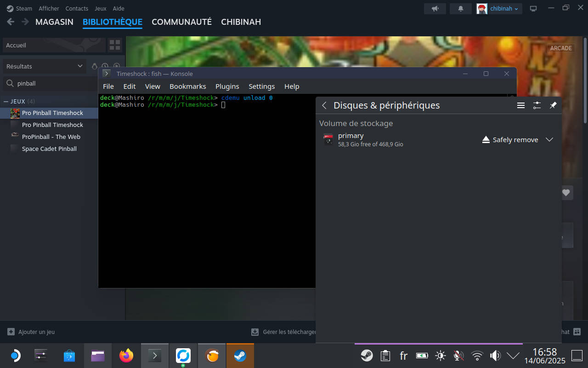Click Steam icon in system tray
588x368 pixels.
point(367,356)
